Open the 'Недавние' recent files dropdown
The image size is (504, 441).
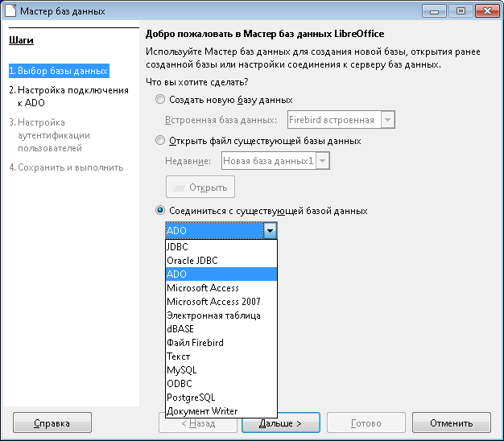click(322, 161)
